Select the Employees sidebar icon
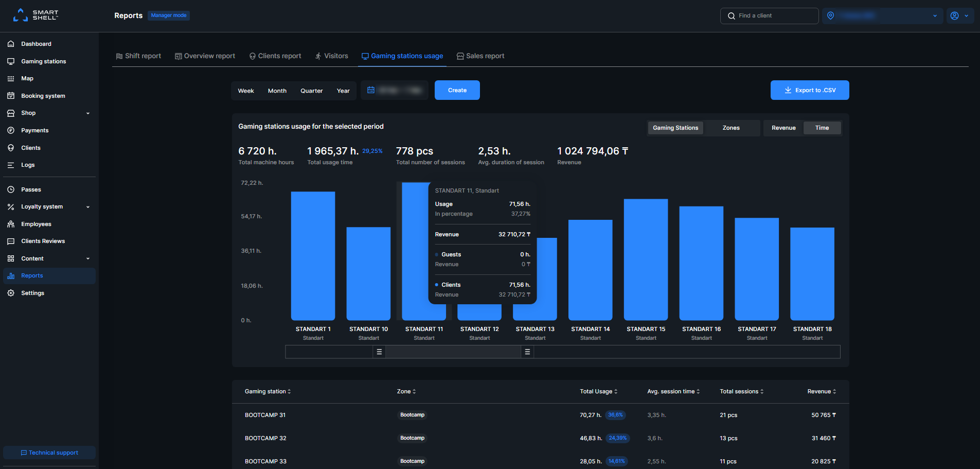This screenshot has width=980, height=469. point(11,224)
